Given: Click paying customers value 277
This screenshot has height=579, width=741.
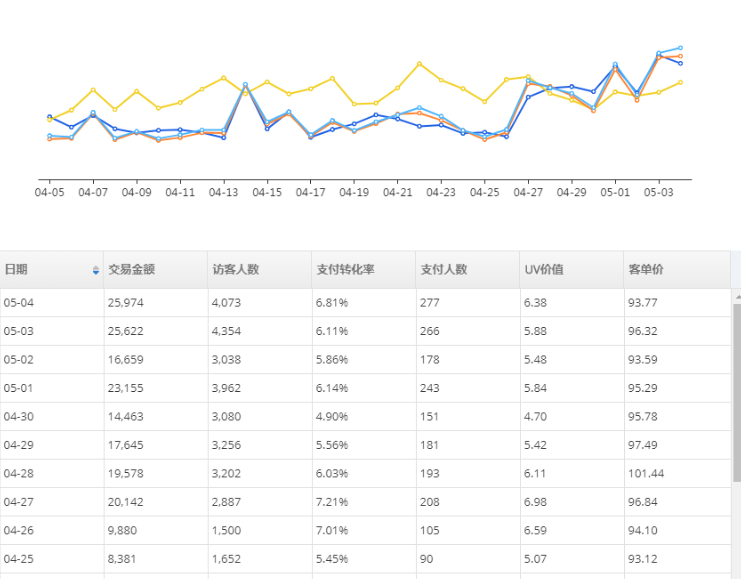Looking at the screenshot, I should (x=430, y=302).
